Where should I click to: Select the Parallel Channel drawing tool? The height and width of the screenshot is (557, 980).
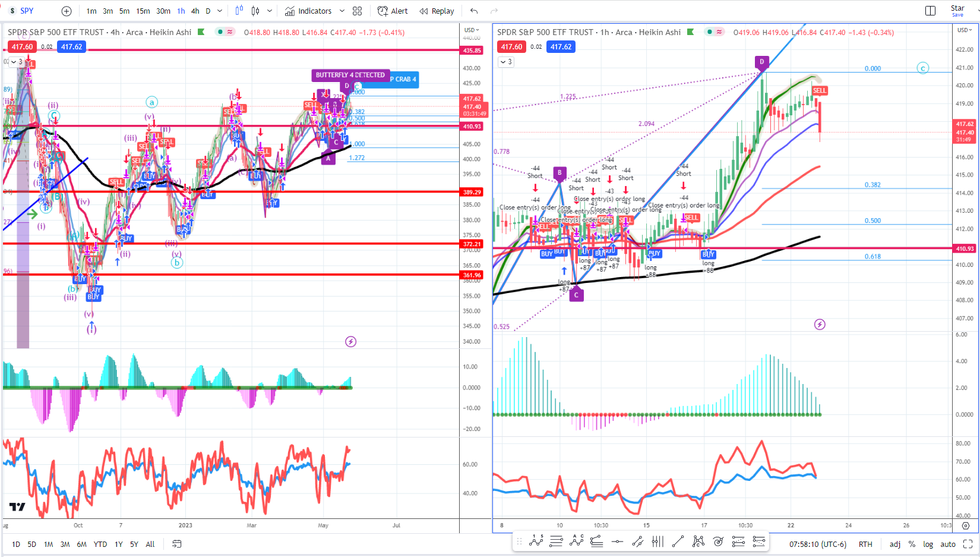click(638, 542)
